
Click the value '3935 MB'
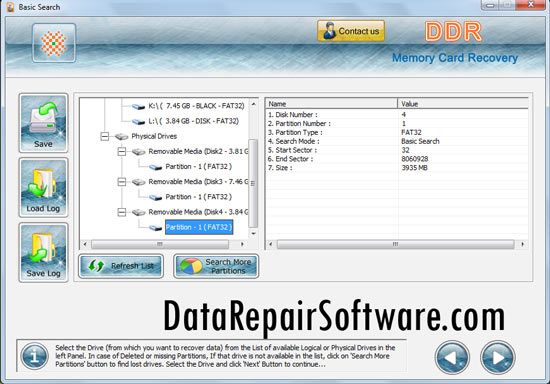(x=414, y=168)
